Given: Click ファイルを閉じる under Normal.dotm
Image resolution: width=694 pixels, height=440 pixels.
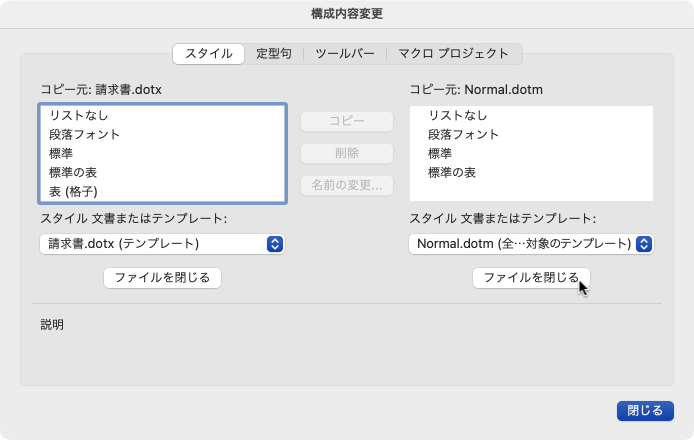Looking at the screenshot, I should pyautogui.click(x=531, y=278).
